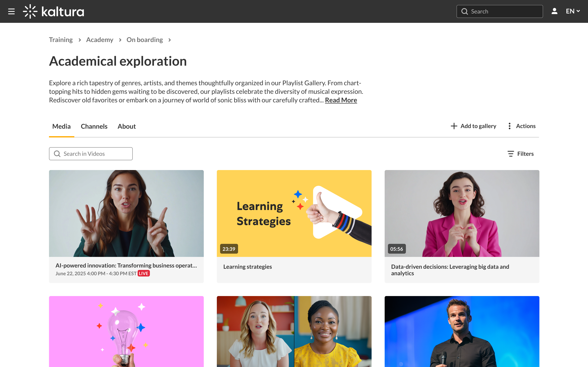Click the magnifier icon in header search

(464, 11)
